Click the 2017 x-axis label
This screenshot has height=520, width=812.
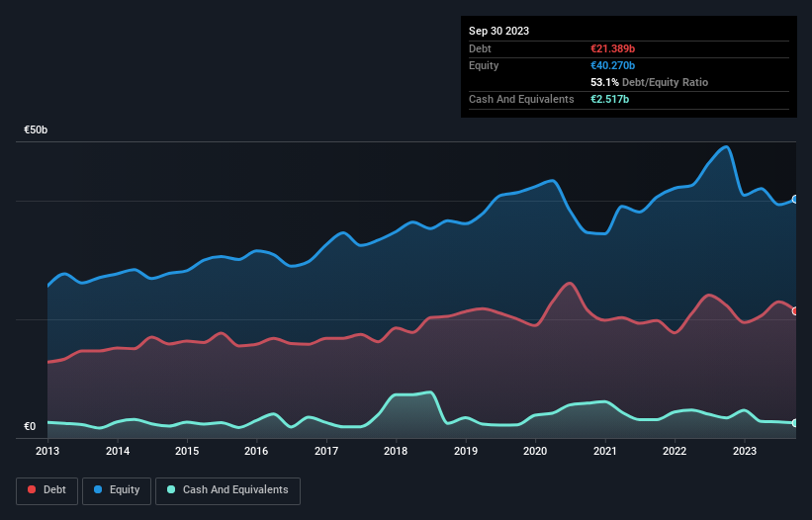326,451
